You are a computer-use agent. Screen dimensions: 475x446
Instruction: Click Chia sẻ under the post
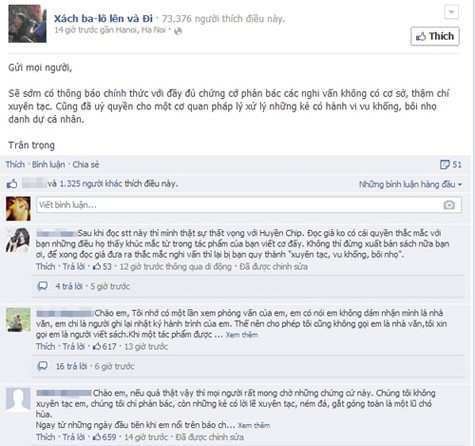[x=86, y=164]
